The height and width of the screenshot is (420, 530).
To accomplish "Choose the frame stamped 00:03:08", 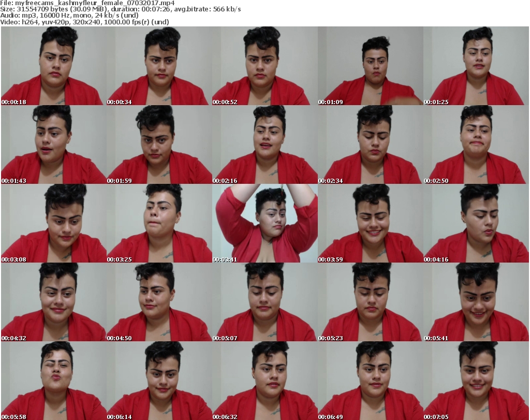I will tap(54, 223).
